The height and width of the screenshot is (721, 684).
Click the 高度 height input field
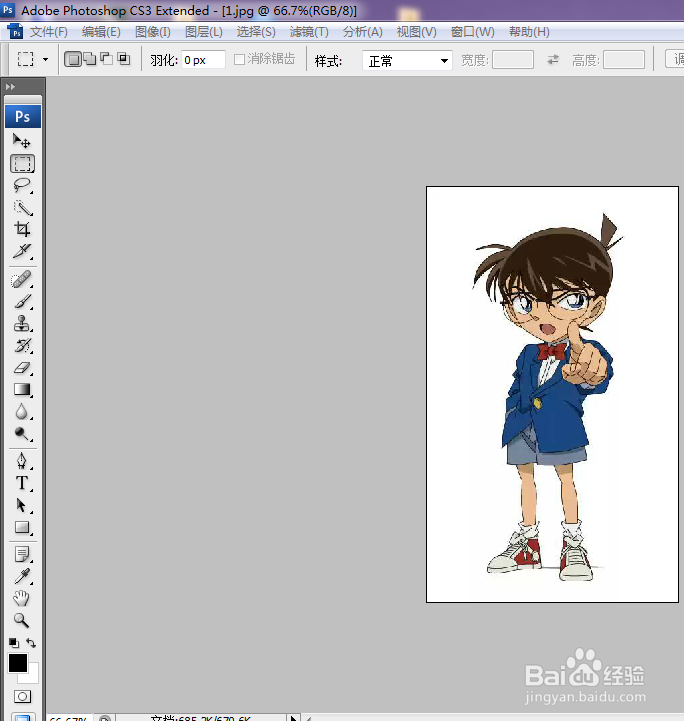(x=624, y=60)
